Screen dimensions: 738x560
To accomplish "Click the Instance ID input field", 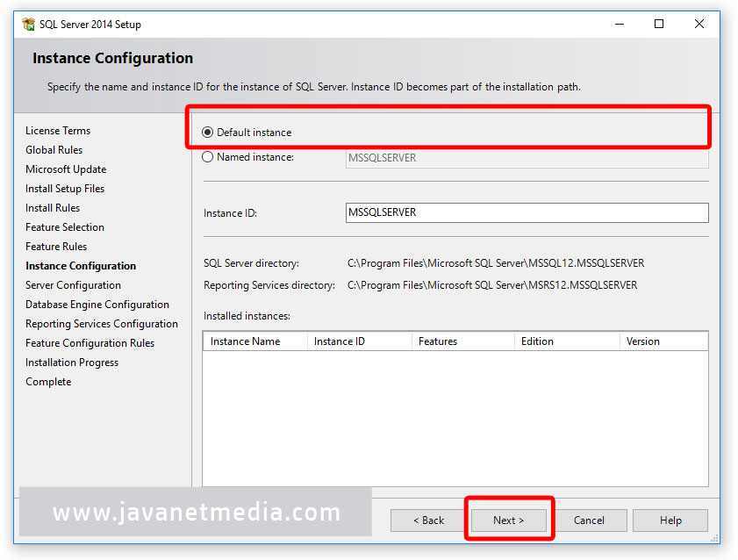I will [527, 212].
